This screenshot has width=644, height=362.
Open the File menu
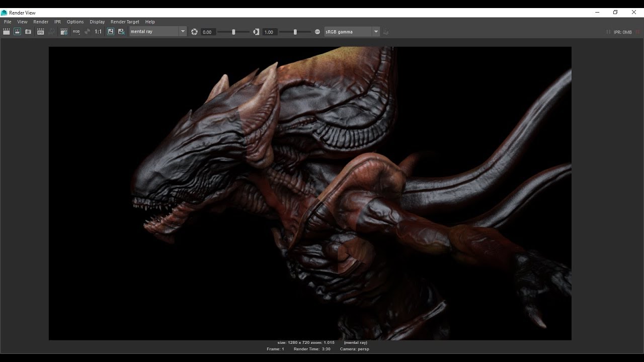click(8, 22)
